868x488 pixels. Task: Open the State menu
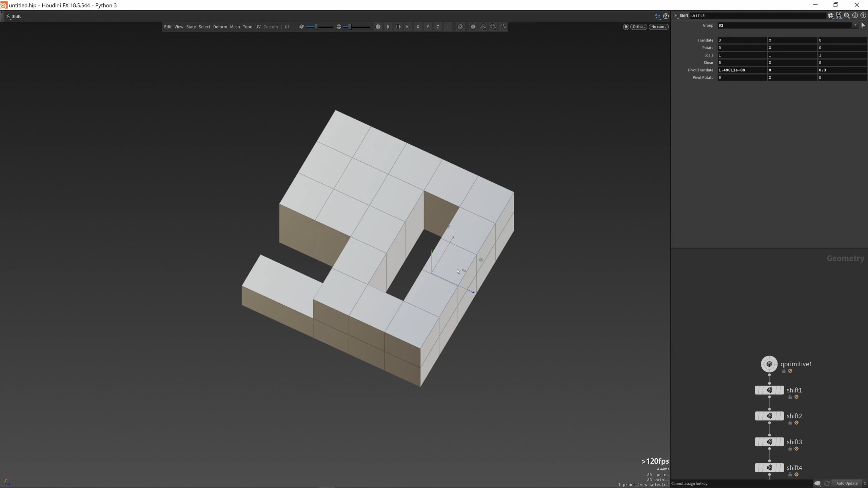191,27
